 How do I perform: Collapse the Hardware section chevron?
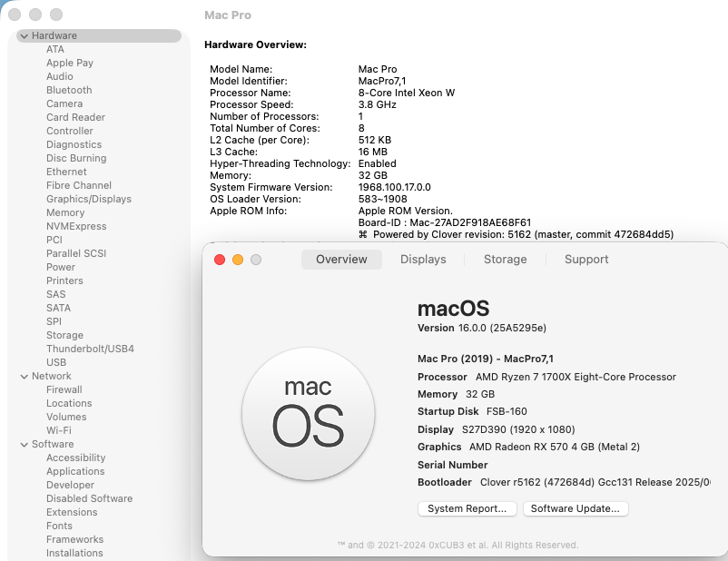click(x=25, y=35)
